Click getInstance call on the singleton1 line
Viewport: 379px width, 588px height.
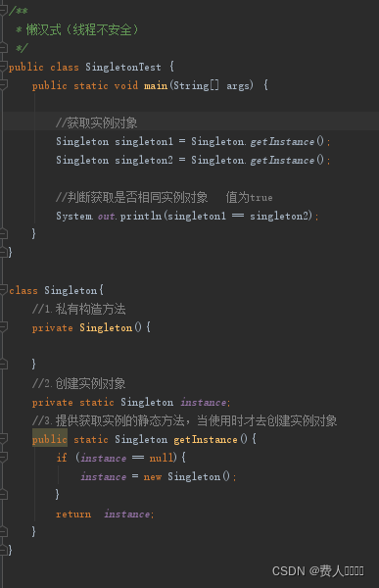(282, 142)
